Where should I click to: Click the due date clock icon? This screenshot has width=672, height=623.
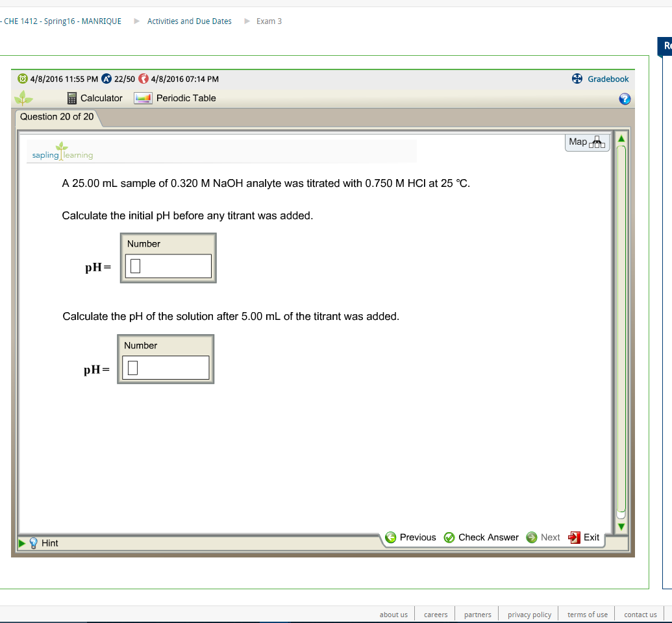point(22,79)
